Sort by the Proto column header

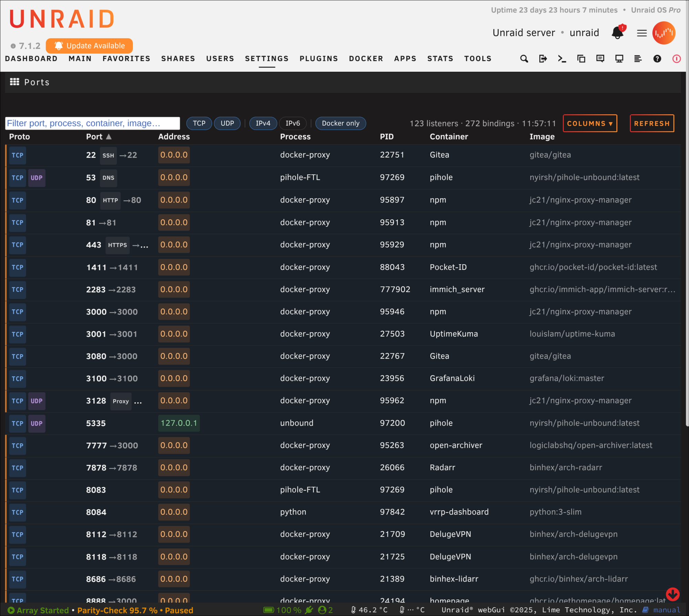coord(19,137)
